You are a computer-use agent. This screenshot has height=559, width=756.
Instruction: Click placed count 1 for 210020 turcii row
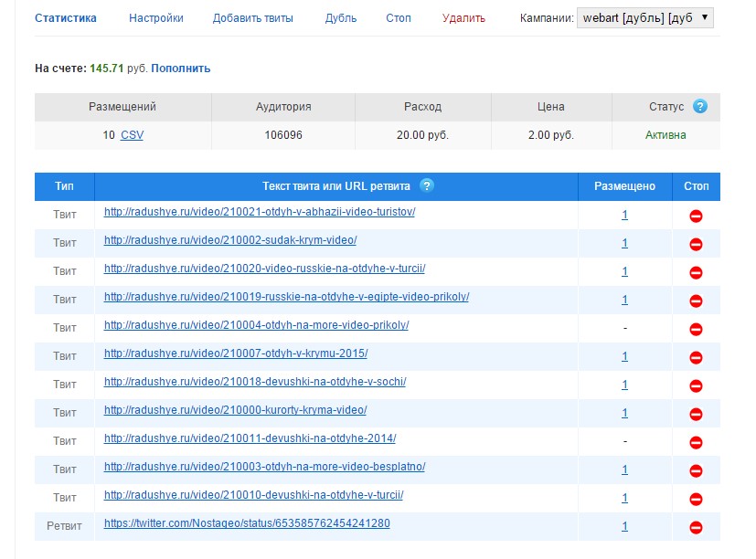(625, 272)
